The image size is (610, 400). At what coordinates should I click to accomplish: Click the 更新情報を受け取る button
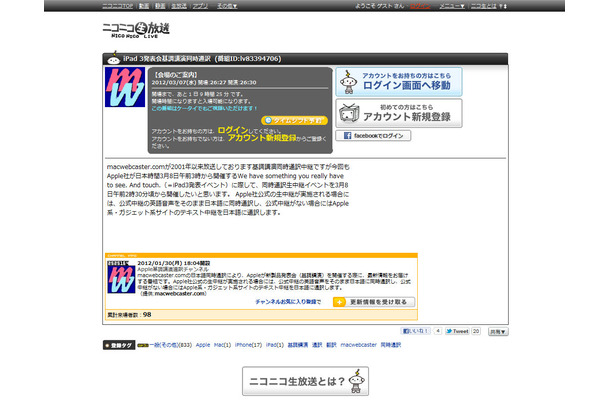tap(374, 302)
